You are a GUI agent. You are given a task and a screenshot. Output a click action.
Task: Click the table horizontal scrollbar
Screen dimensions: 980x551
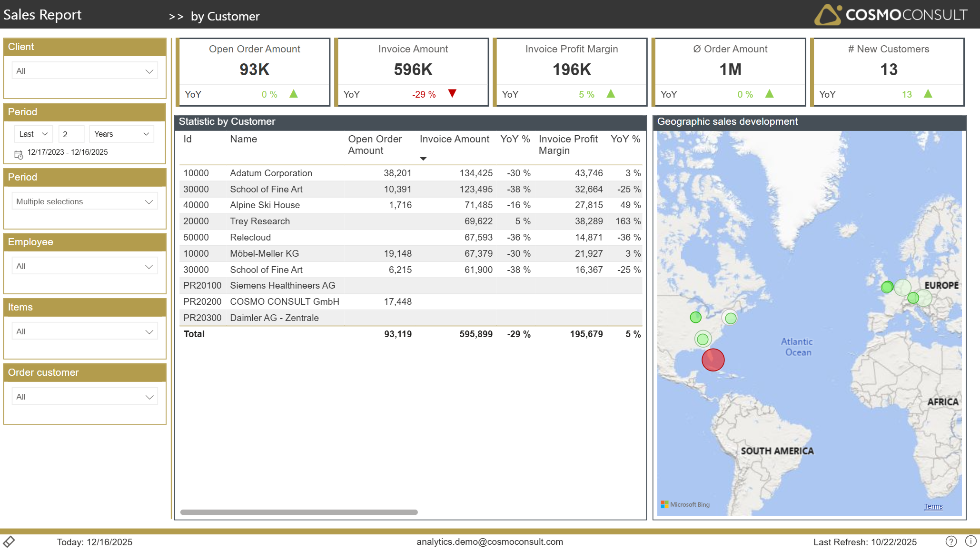(x=299, y=512)
